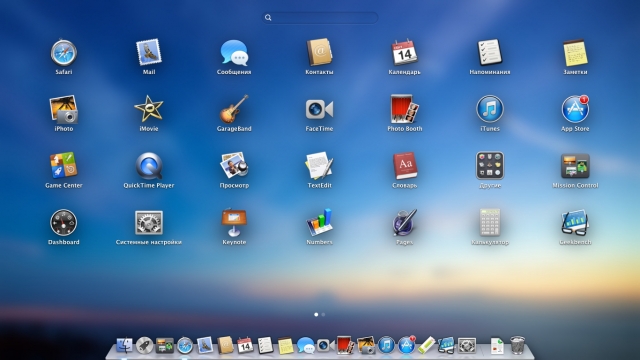Launch Geekbench from the Launchpad grid

tap(575, 222)
